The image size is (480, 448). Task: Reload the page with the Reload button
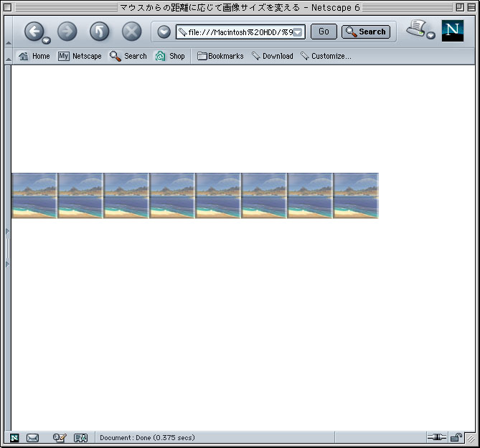99,32
